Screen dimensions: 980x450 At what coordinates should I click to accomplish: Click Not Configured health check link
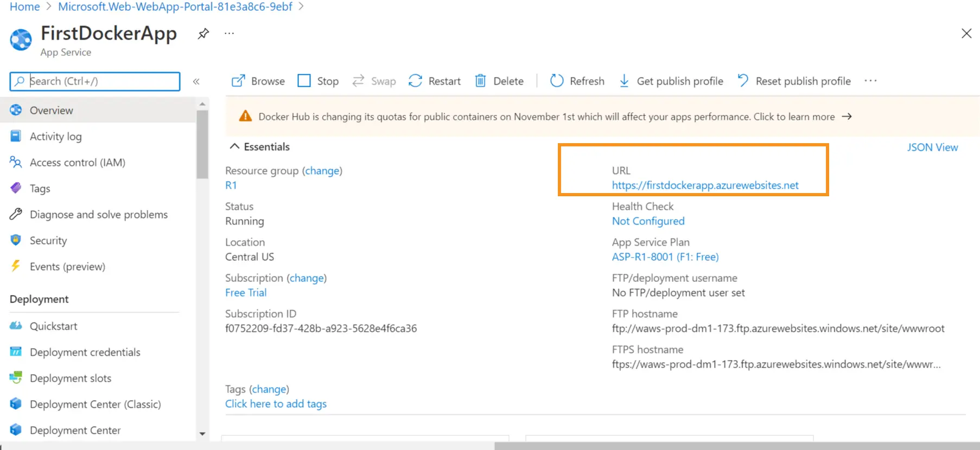click(x=648, y=221)
